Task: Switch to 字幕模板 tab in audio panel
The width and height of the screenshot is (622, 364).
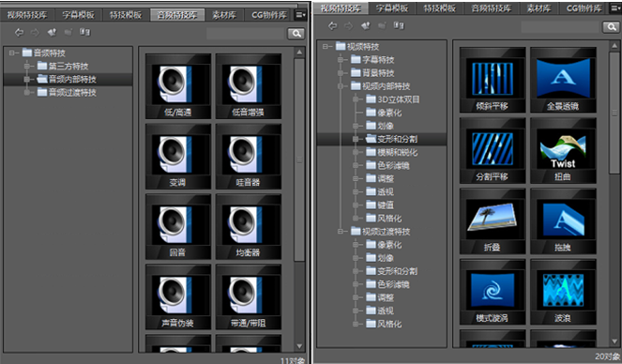Action: 78,15
